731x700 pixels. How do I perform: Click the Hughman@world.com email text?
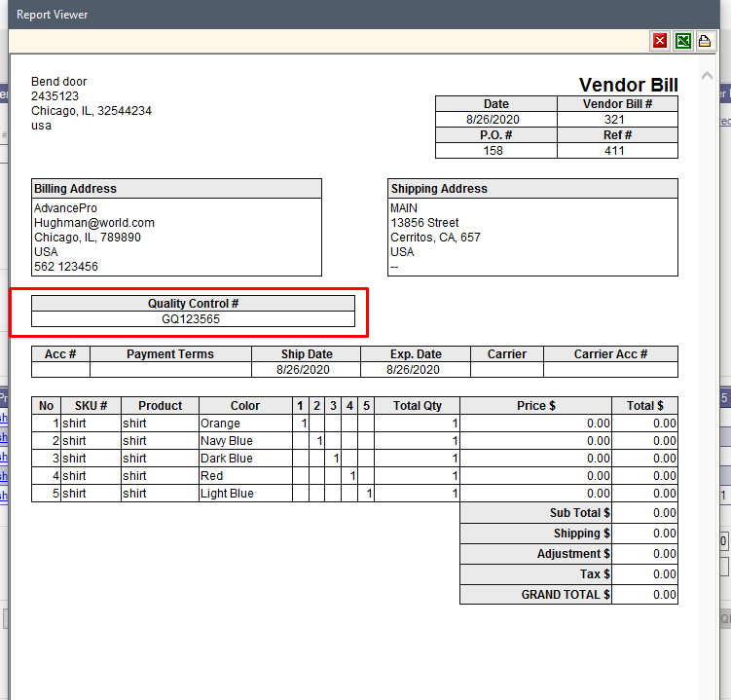click(x=94, y=223)
